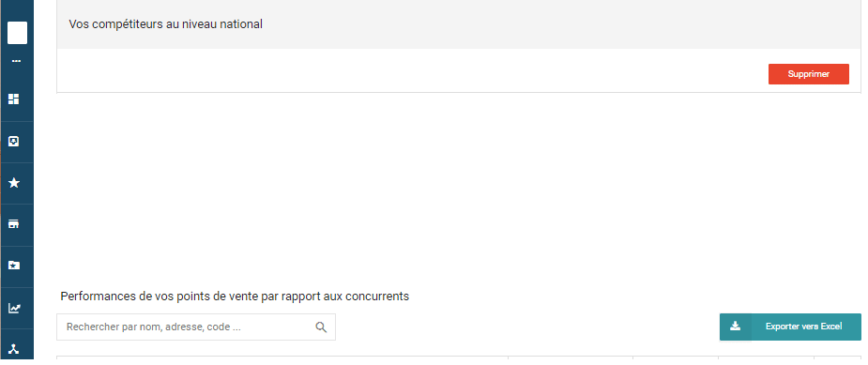Image resolution: width=868 pixels, height=365 pixels.
Task: Focus the Rechercher par nom, adresse, code field
Action: tap(196, 327)
